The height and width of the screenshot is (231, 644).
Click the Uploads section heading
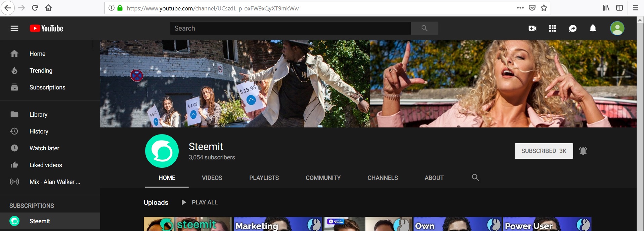click(x=156, y=202)
